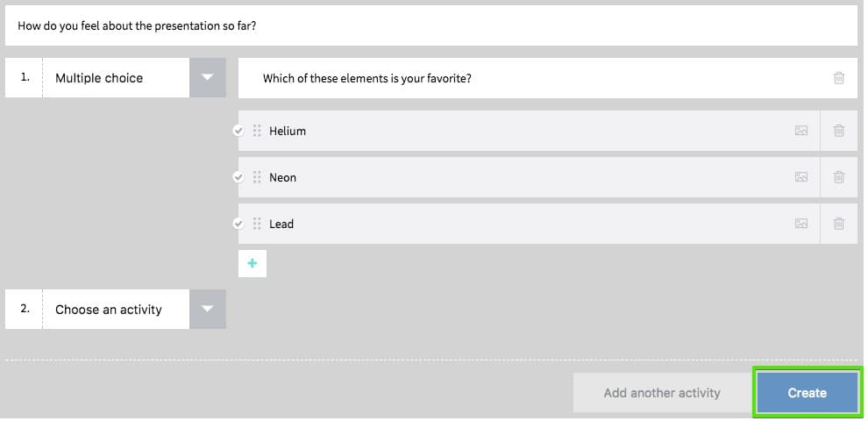Add an image to the Lead option

[801, 224]
